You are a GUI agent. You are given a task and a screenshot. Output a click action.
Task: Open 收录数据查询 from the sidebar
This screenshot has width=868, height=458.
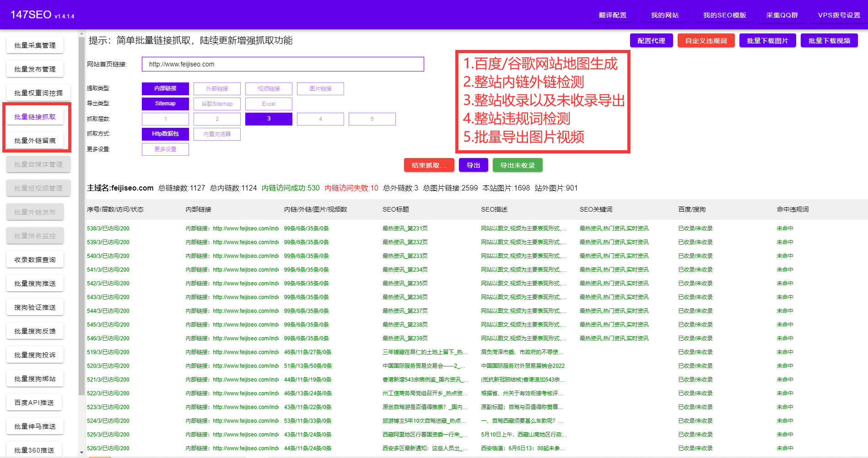tap(35, 259)
